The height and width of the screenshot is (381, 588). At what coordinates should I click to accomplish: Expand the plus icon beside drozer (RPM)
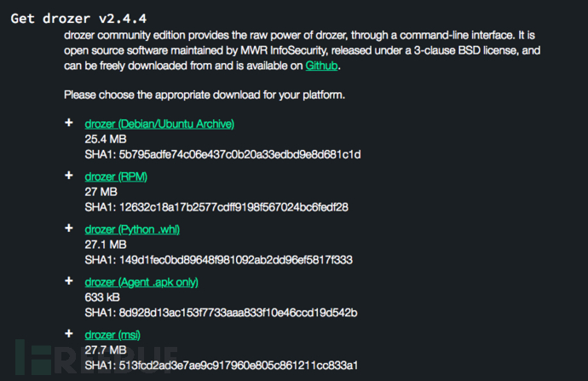(69, 176)
